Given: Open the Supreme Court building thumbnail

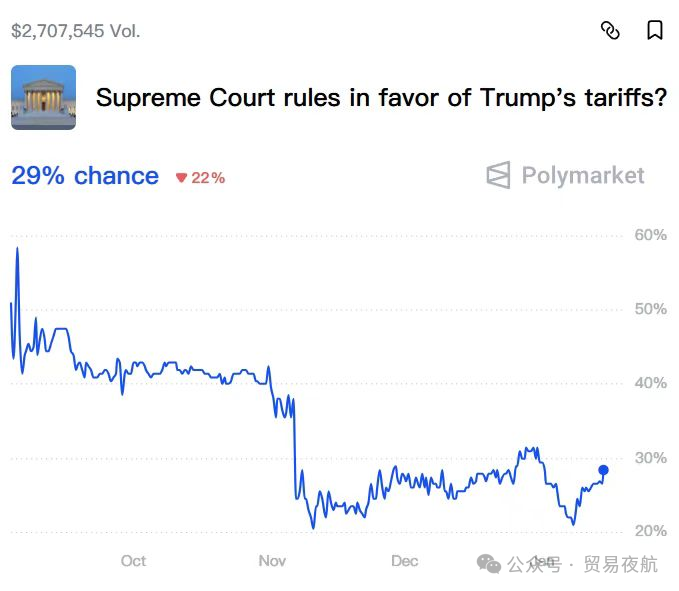Looking at the screenshot, I should [x=43, y=97].
